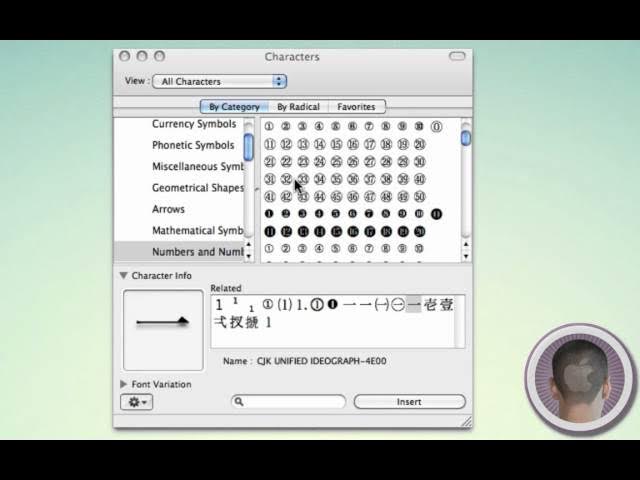The image size is (640, 480).
Task: Choose the Arrows category
Action: [168, 209]
